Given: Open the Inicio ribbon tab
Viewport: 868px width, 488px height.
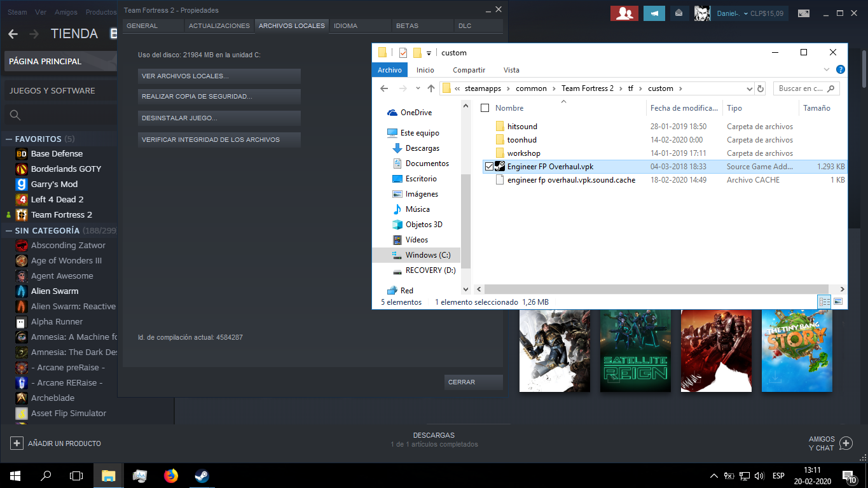Looking at the screenshot, I should 425,70.
